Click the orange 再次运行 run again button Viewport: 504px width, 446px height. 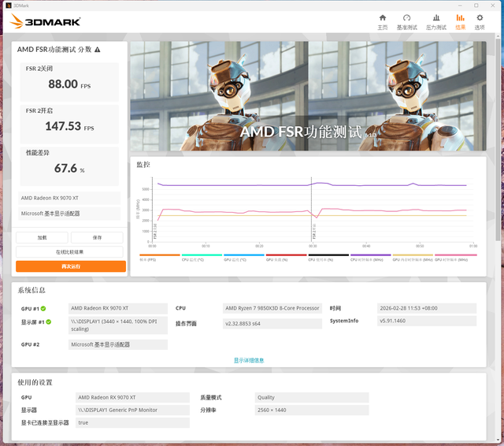(71, 266)
